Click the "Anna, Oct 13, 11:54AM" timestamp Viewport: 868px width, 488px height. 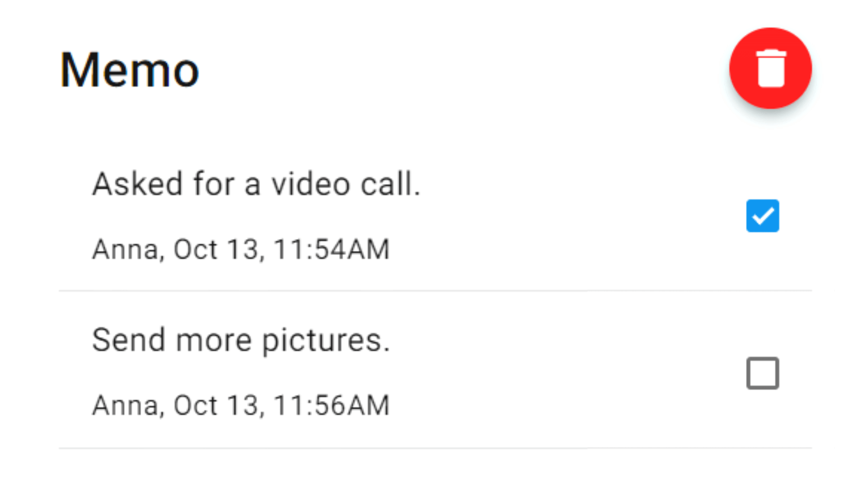click(x=241, y=249)
